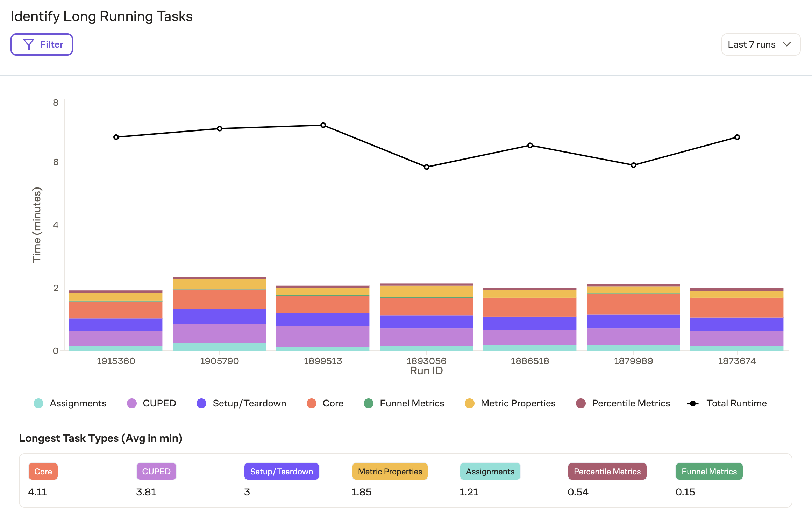The height and width of the screenshot is (524, 812).
Task: Click the Filter button
Action: click(x=42, y=44)
